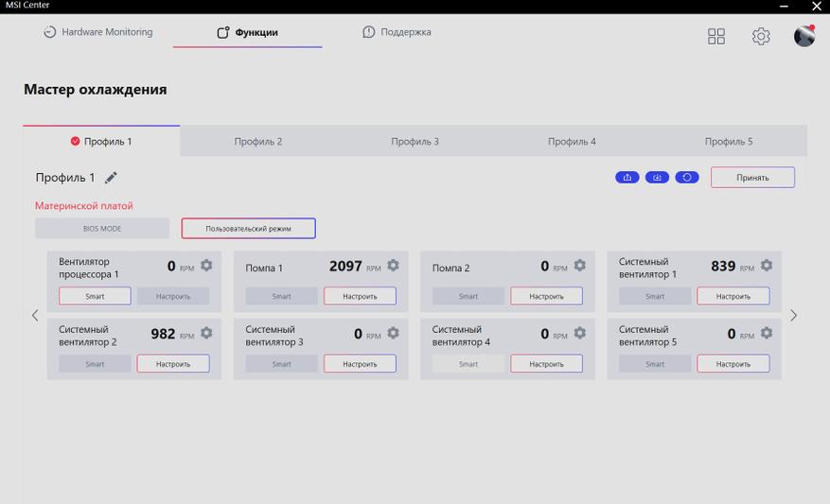The image size is (830, 504).
Task: Click the blue reset profile icon
Action: point(687,177)
